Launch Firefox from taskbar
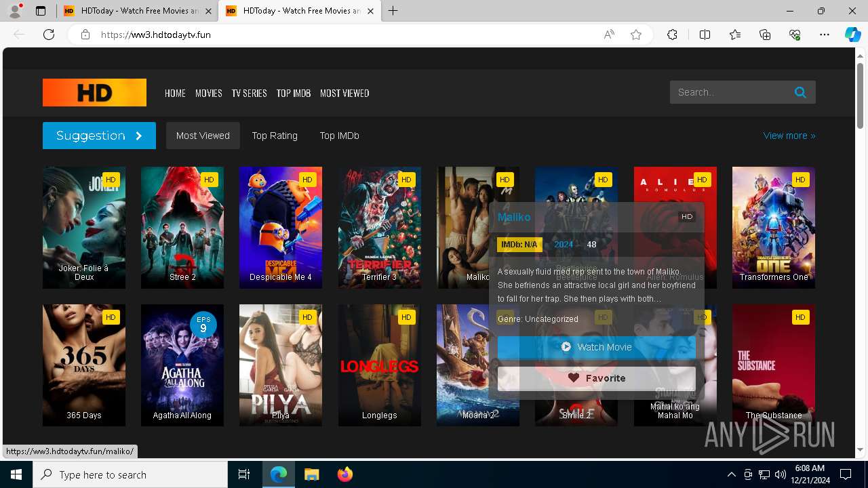Viewport: 868px width, 488px height. [344, 474]
